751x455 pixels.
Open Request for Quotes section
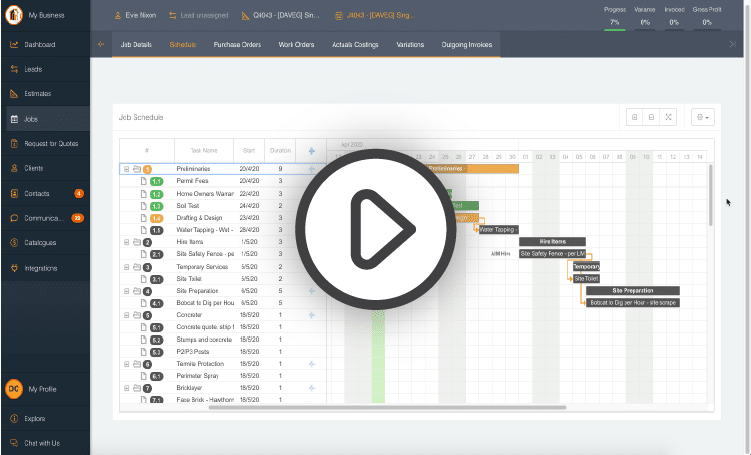point(50,143)
